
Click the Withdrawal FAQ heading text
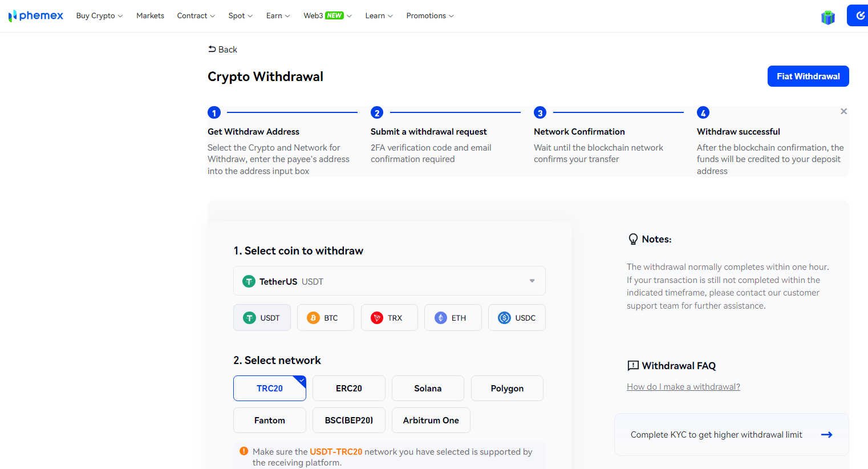(x=679, y=366)
